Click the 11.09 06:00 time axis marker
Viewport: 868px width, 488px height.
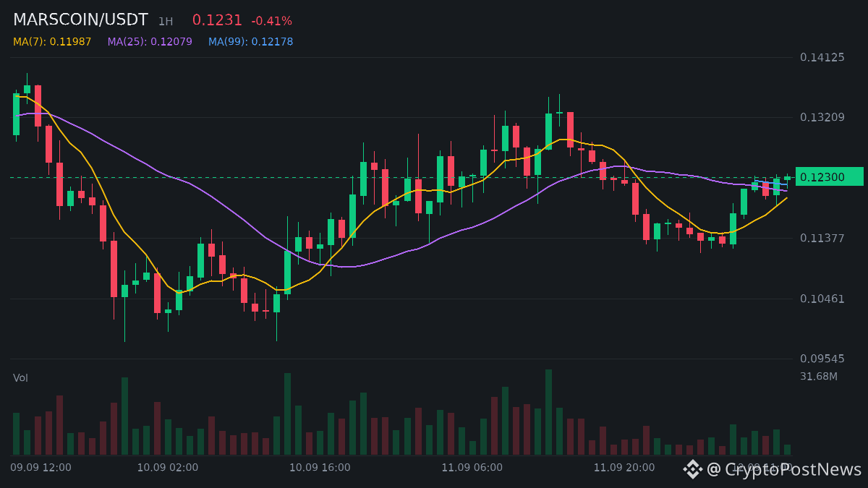tap(472, 467)
